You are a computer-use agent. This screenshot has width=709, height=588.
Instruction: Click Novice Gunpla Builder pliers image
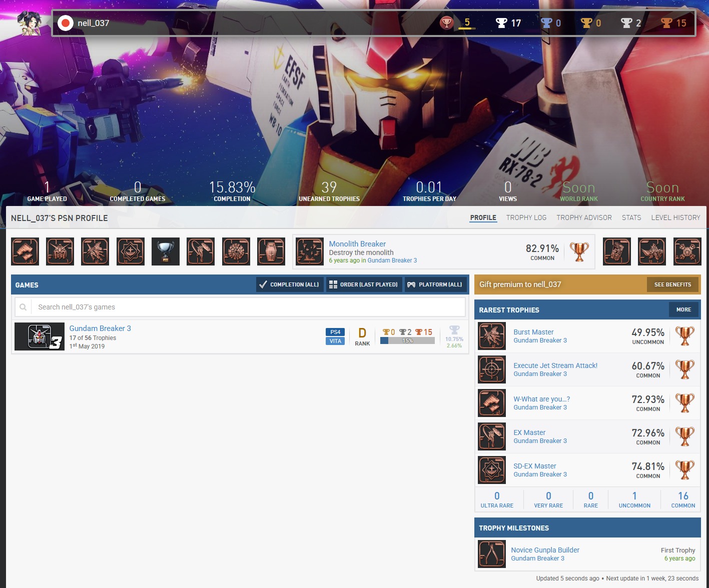coord(492,554)
